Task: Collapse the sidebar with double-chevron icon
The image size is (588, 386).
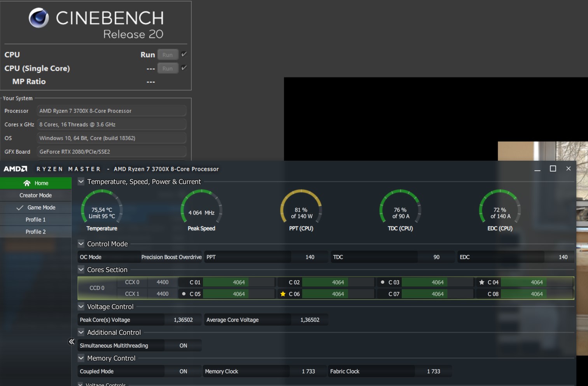Action: pos(72,342)
